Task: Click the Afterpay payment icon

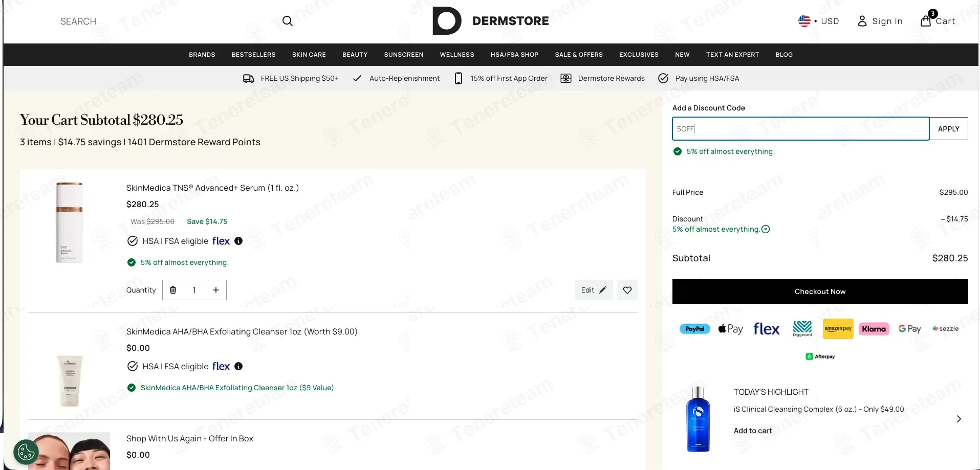Action: click(820, 356)
